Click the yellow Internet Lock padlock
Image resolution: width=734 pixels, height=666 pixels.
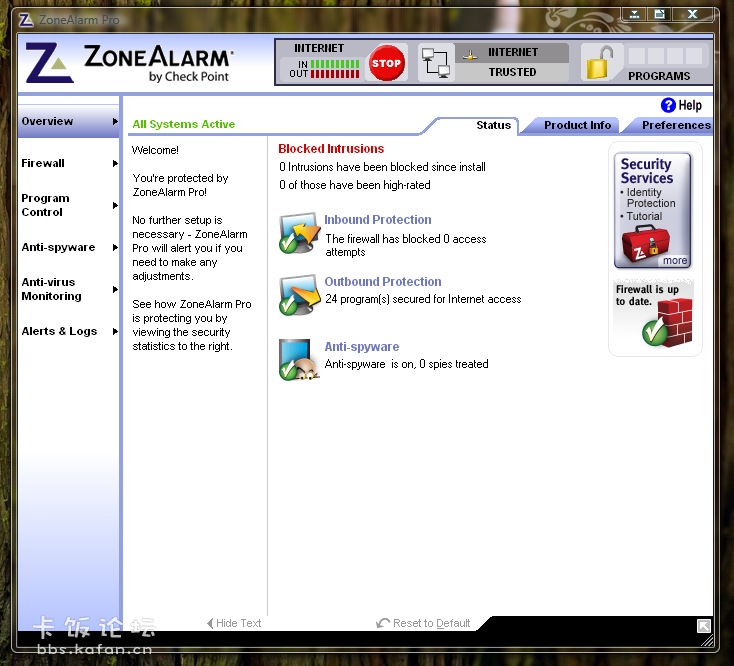coord(600,63)
